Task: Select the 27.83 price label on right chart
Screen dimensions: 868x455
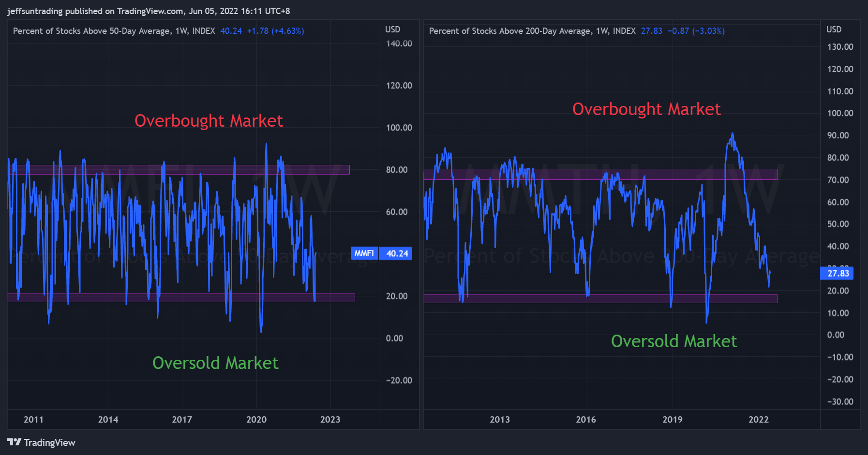Action: [x=838, y=273]
